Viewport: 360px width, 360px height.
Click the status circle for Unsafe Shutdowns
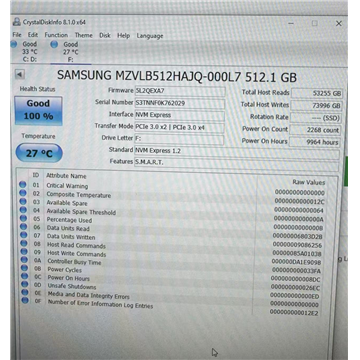(x=24, y=284)
